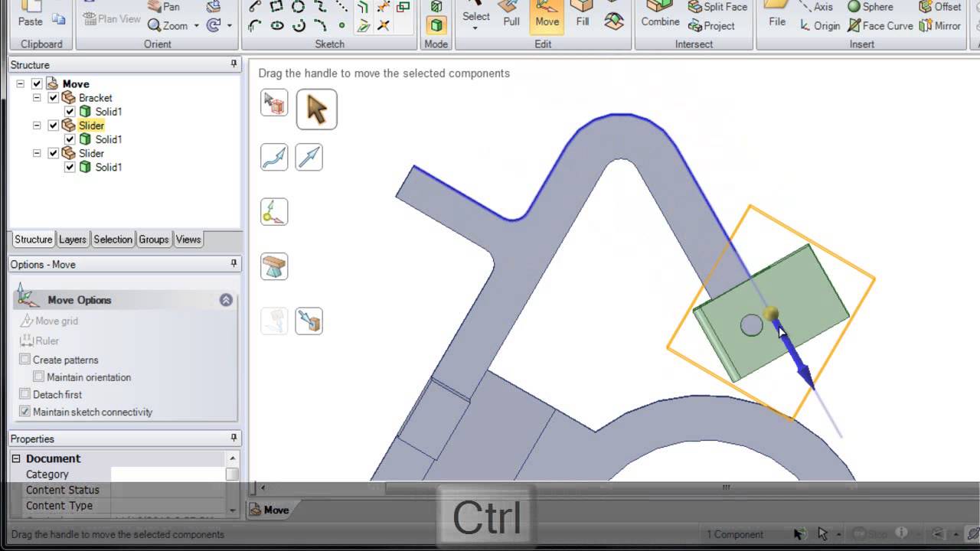Open the Zoom dropdown arrow
This screenshot has height=551, width=980.
(196, 25)
